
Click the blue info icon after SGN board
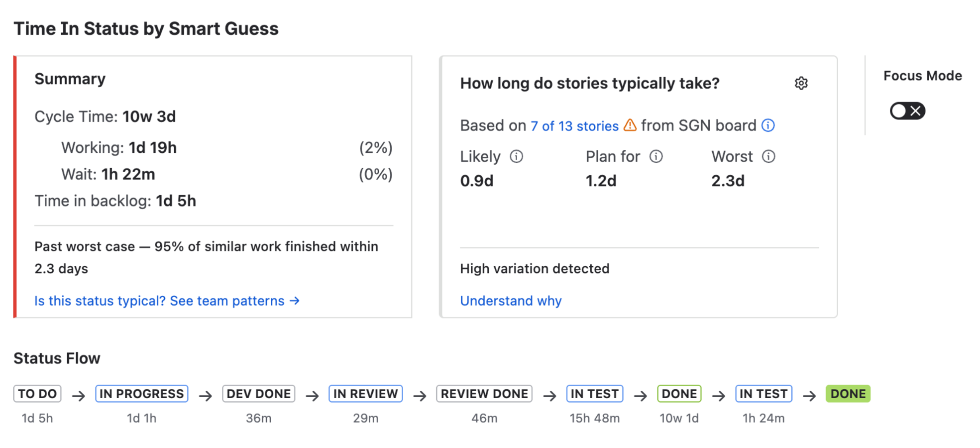tap(768, 125)
